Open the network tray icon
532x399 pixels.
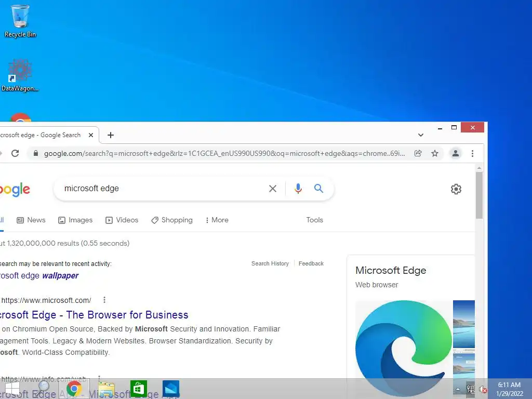click(x=471, y=389)
